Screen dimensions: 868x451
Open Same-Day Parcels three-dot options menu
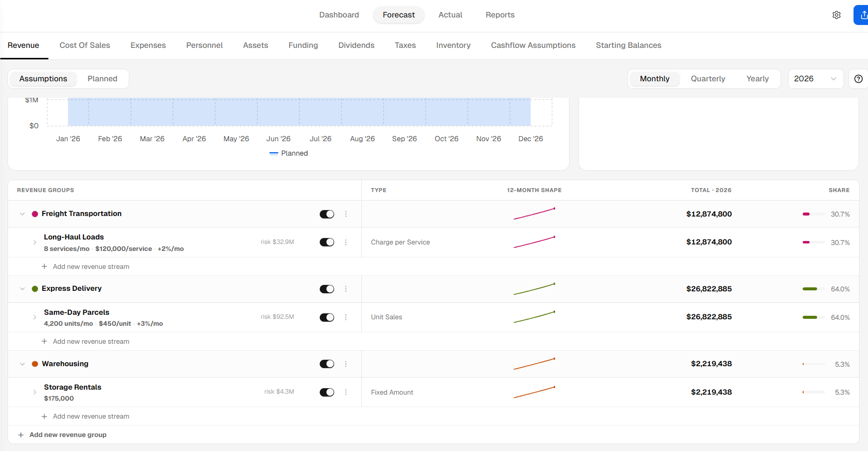[x=346, y=317]
